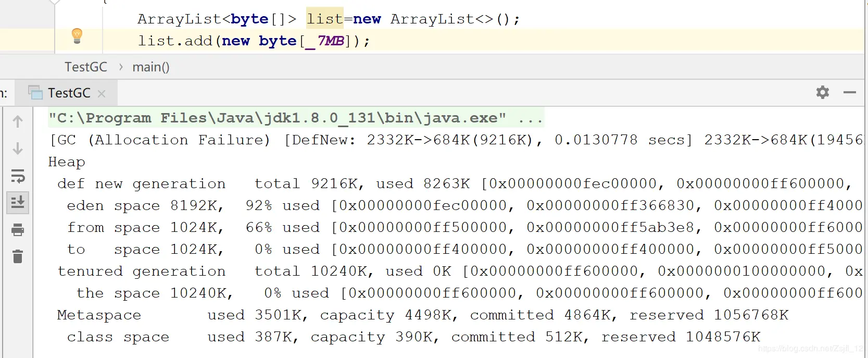This screenshot has height=358, width=868.
Task: Click the TestGC tab's run configuration icon
Action: [x=35, y=93]
